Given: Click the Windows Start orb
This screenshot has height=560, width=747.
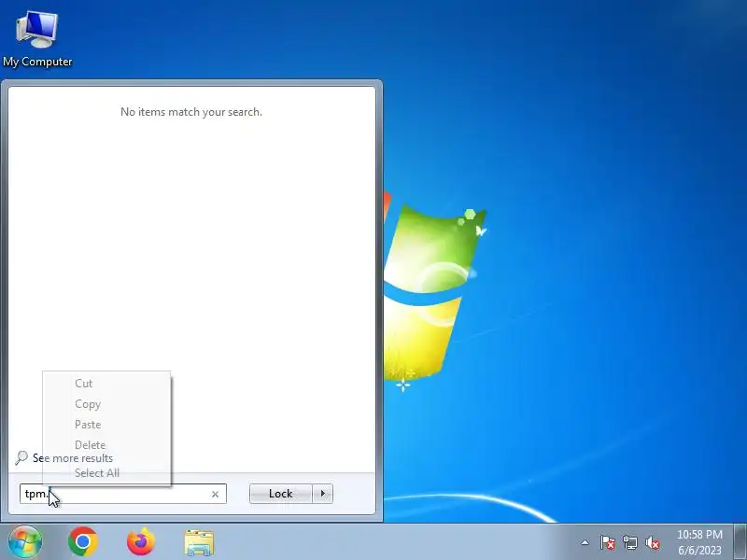Looking at the screenshot, I should 25,542.
